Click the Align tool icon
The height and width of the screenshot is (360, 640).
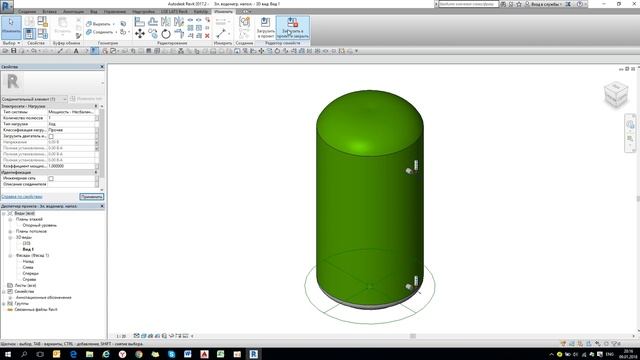pyautogui.click(x=140, y=22)
